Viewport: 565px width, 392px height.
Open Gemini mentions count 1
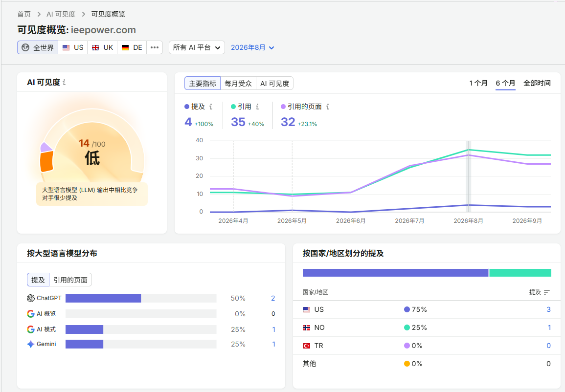273,344
